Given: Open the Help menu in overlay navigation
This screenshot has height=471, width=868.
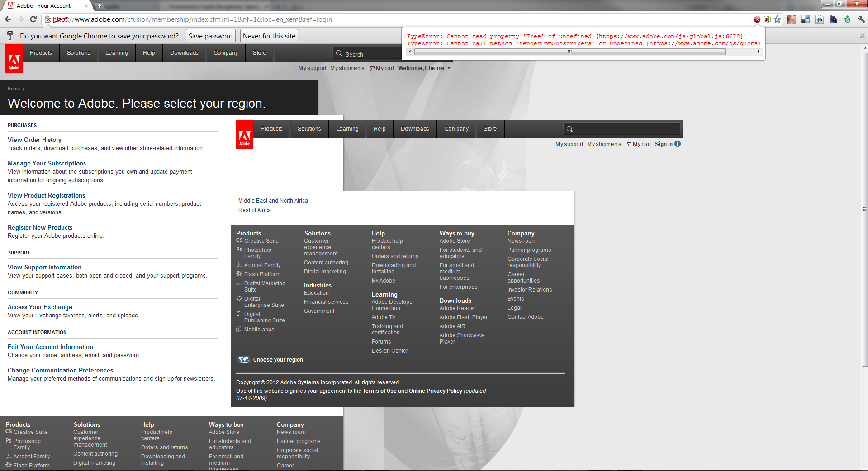Looking at the screenshot, I should pyautogui.click(x=379, y=129).
